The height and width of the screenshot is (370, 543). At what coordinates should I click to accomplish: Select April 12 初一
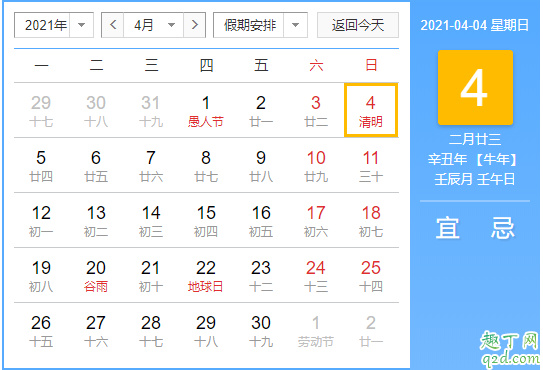(x=41, y=221)
